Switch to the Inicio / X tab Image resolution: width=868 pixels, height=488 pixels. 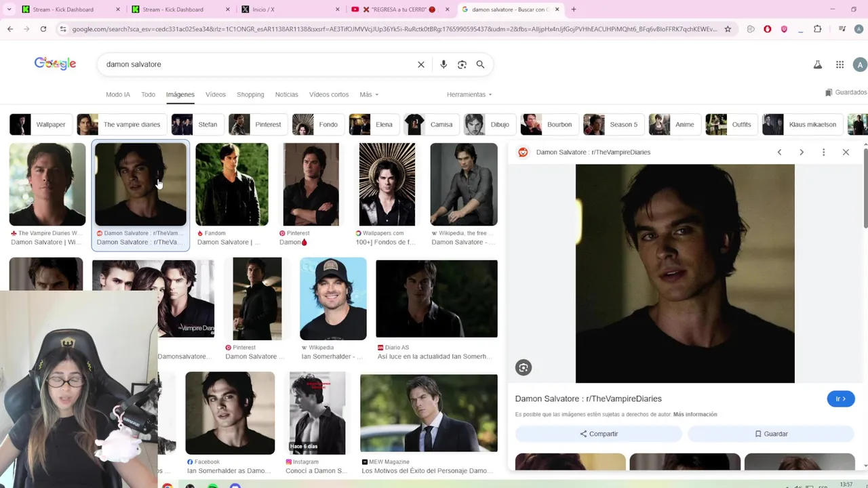(292, 9)
